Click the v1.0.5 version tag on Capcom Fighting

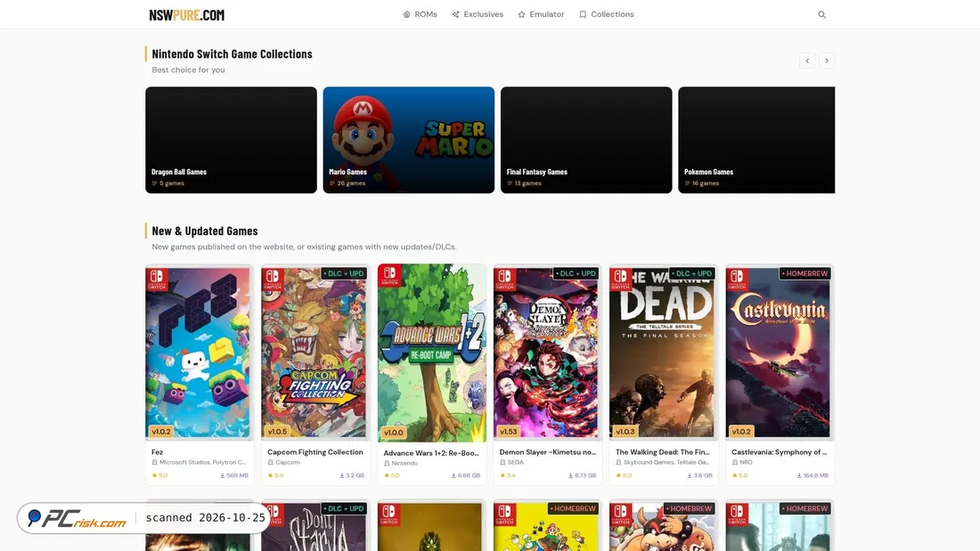(277, 432)
